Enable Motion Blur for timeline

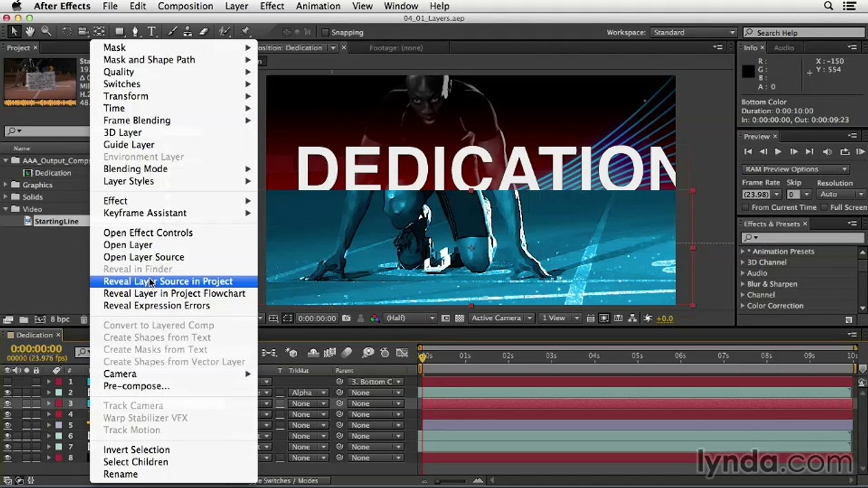(347, 352)
